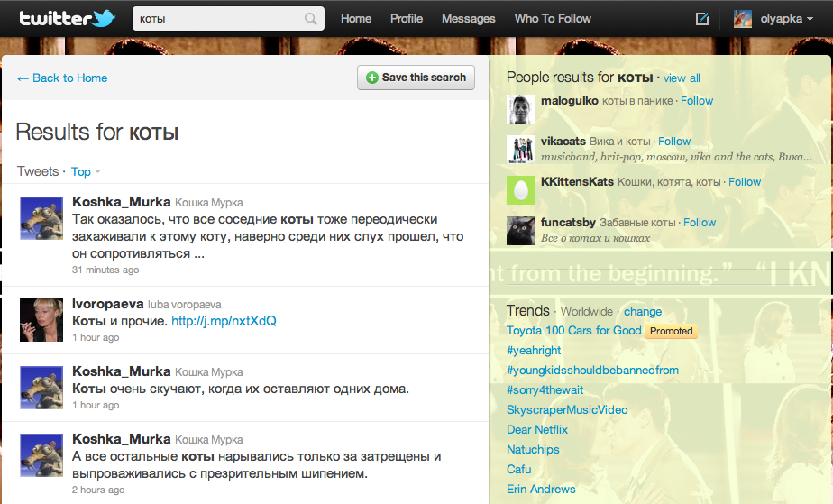Open the #yeahright trend
This screenshot has width=833, height=504.
pos(534,351)
